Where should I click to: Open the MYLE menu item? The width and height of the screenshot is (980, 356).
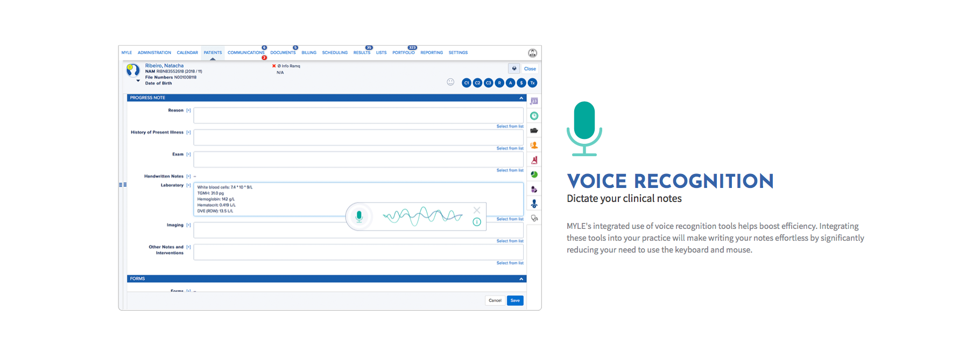pos(126,53)
